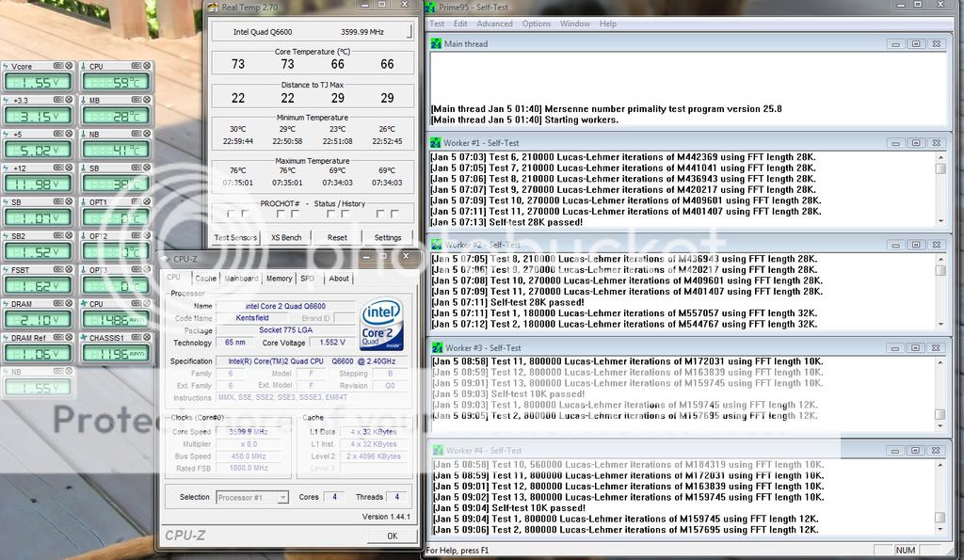Open Real Temp Settings
The image size is (964, 560).
tap(388, 237)
